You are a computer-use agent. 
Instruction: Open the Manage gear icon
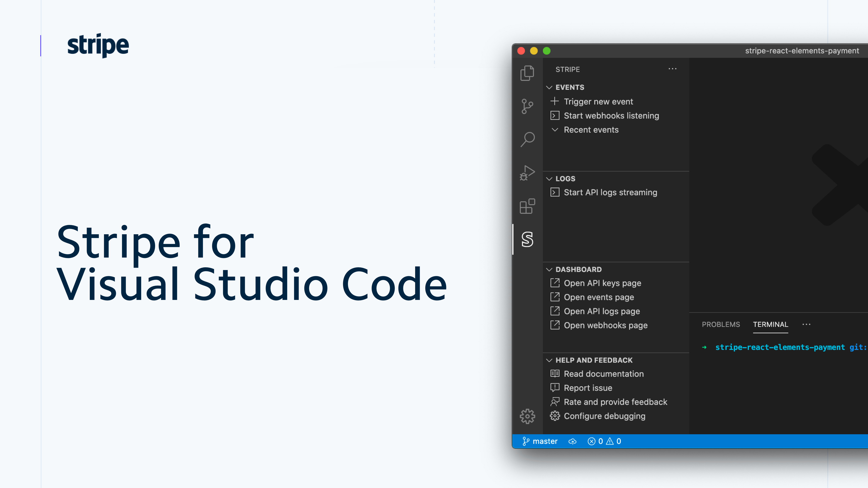coord(527,416)
